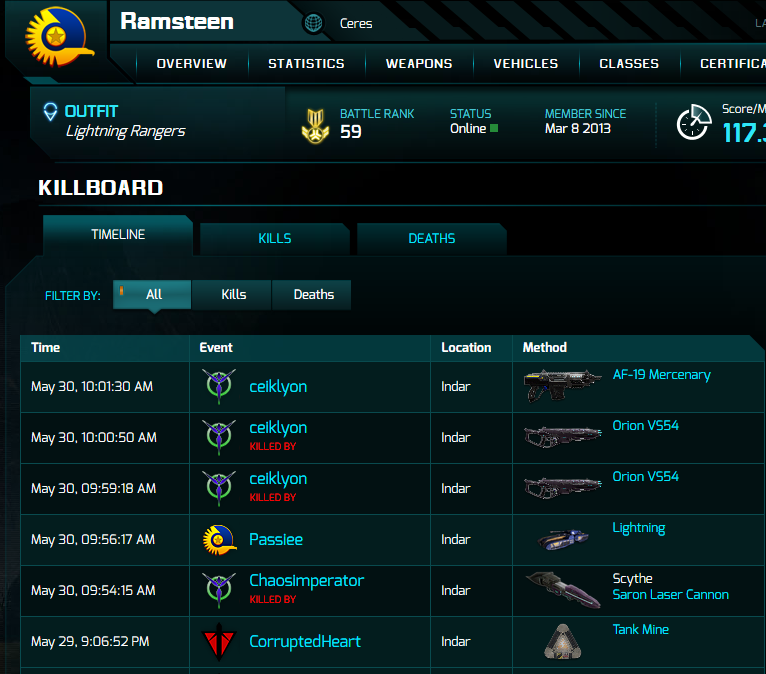Open Chaosimperator's player profile
The image size is (766, 674).
(306, 581)
